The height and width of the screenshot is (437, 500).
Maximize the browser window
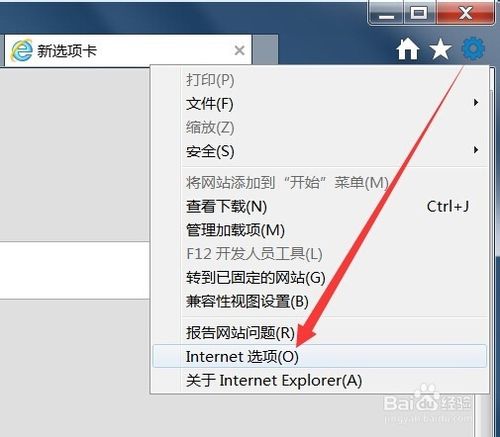click(419, 13)
